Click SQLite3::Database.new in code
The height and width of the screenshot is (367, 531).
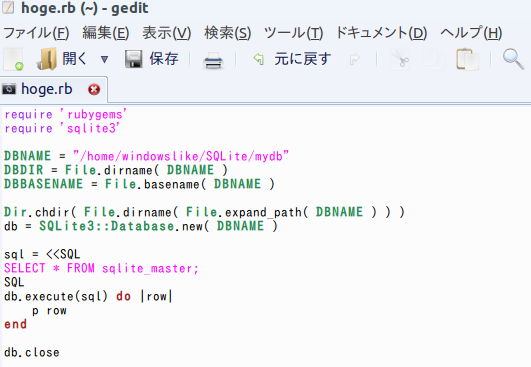121,226
